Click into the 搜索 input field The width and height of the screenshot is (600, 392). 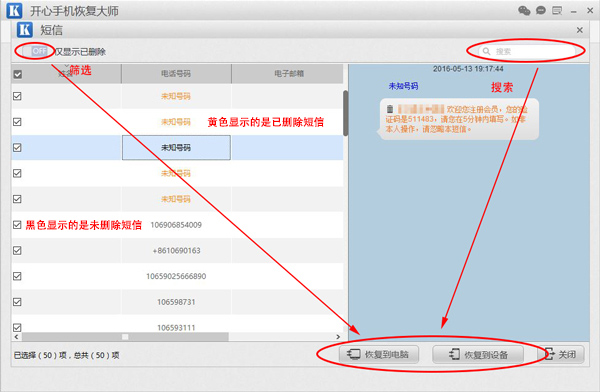pos(527,51)
